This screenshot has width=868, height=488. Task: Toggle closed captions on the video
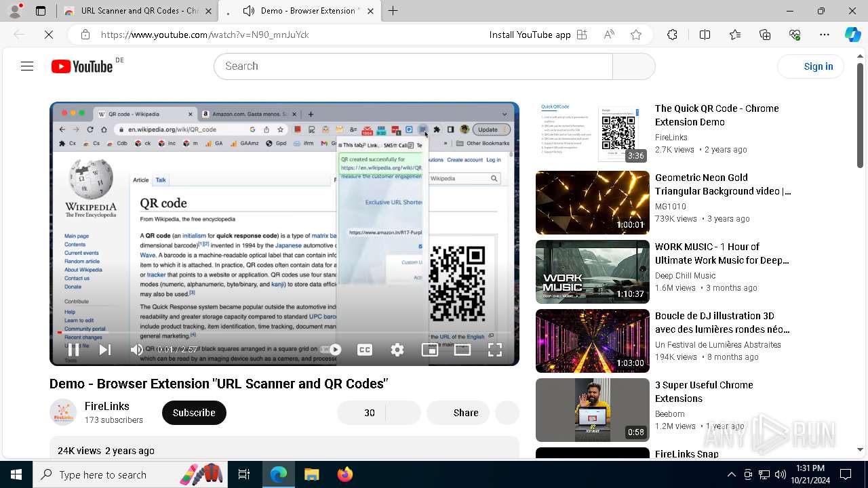pos(365,350)
